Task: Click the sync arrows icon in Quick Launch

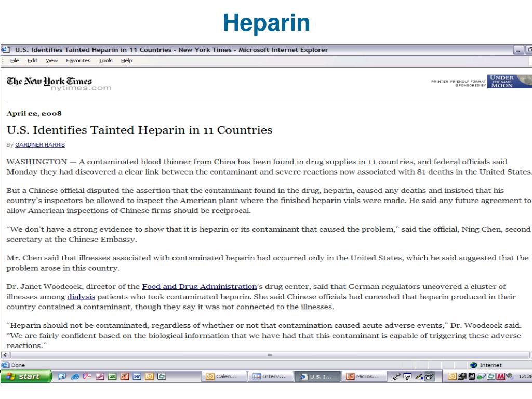Action: click(162, 376)
